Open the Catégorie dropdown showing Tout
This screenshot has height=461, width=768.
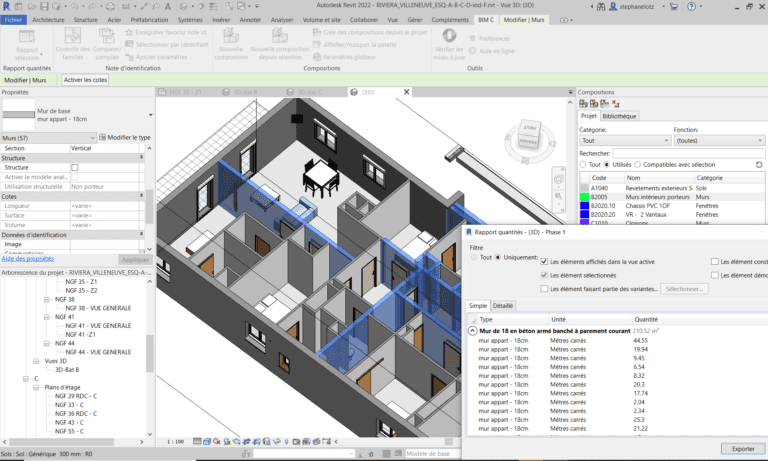[624, 141]
